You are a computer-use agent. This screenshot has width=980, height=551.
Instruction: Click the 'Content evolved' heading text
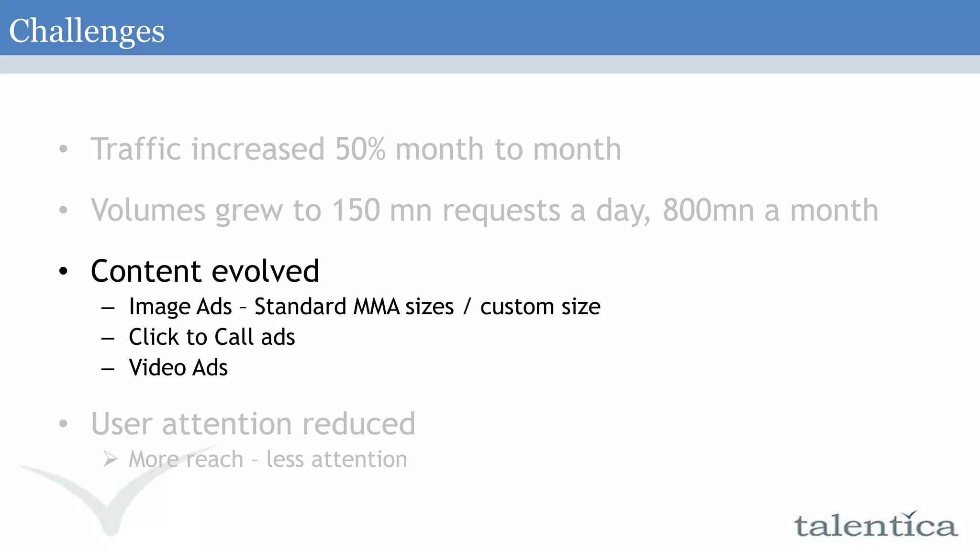pyautogui.click(x=205, y=271)
